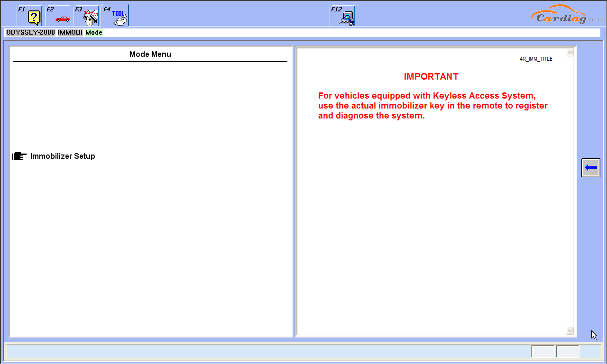Click the scrollbar down arrow
The width and height of the screenshot is (607, 364).
[570, 330]
